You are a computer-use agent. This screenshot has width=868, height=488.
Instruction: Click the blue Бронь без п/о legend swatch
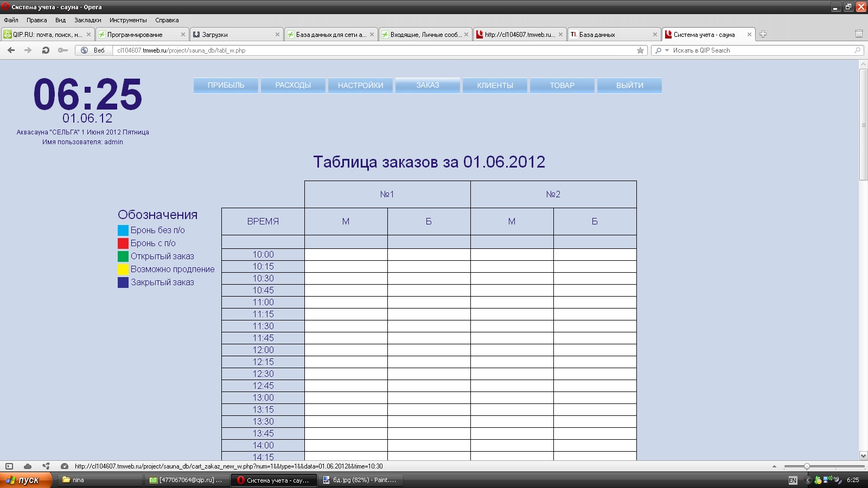click(123, 230)
